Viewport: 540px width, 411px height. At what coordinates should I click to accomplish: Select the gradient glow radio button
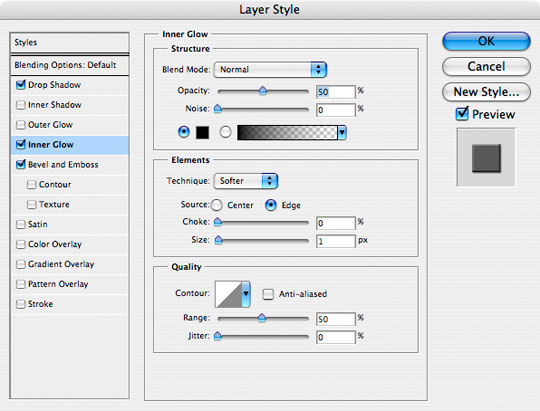coord(225,132)
